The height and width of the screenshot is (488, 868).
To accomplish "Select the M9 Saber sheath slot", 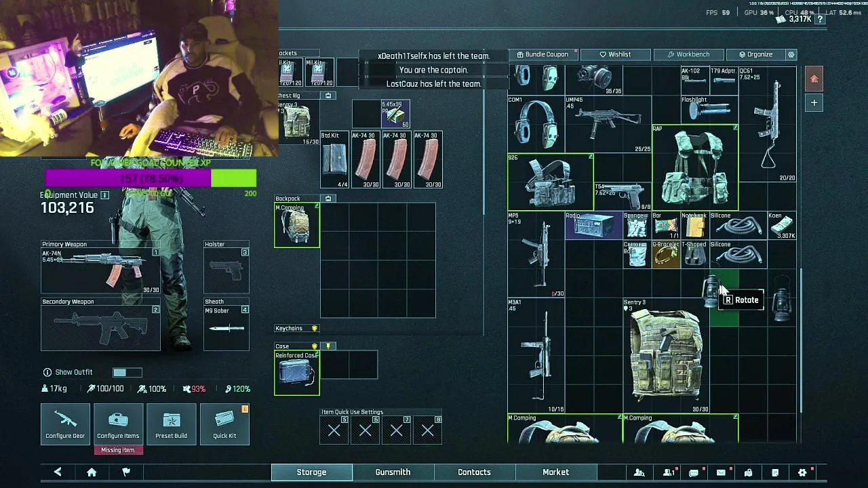I will [226, 328].
